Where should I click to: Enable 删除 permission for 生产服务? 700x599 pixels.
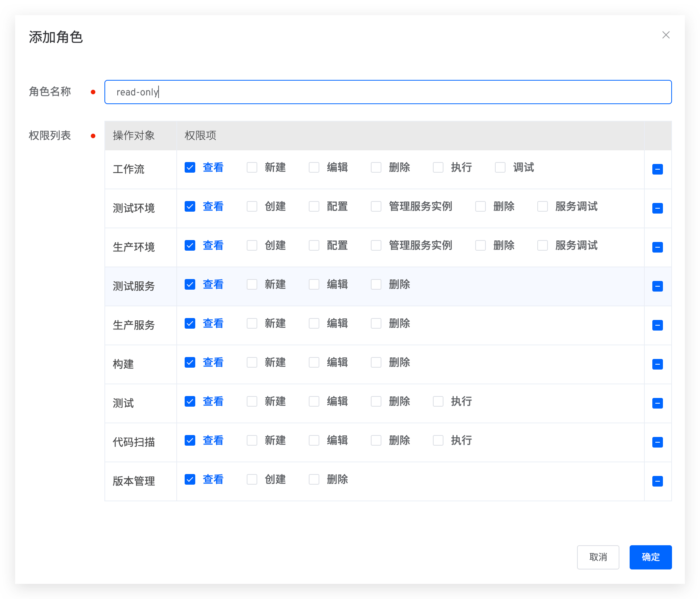point(376,323)
